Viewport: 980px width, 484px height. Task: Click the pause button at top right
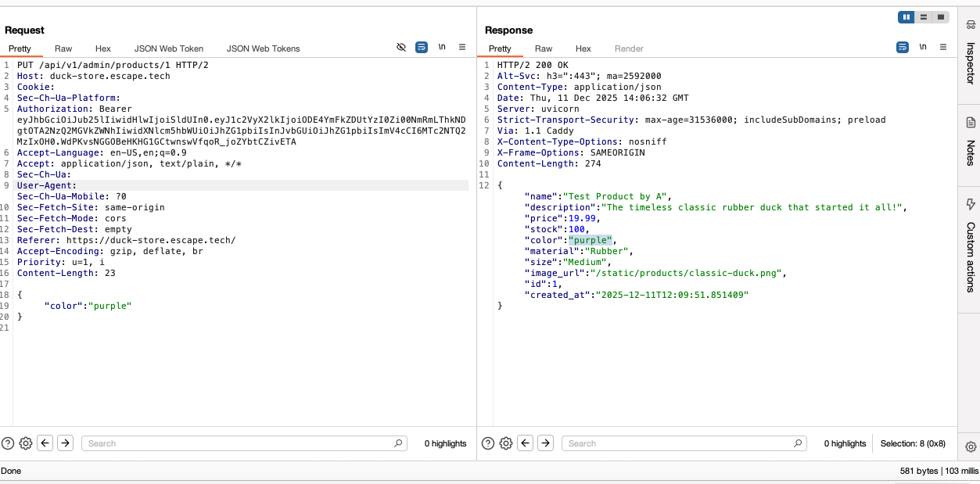906,16
